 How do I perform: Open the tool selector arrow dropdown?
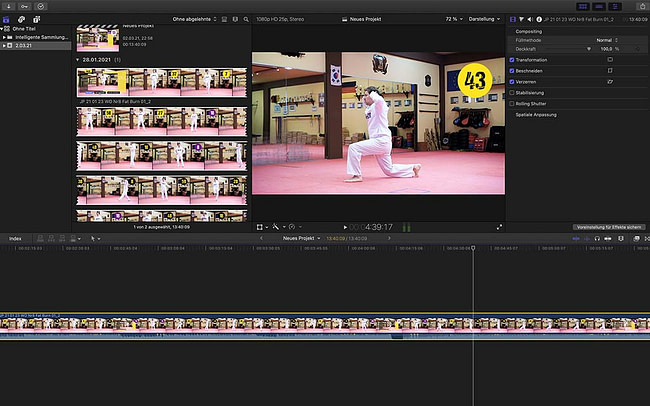95,238
